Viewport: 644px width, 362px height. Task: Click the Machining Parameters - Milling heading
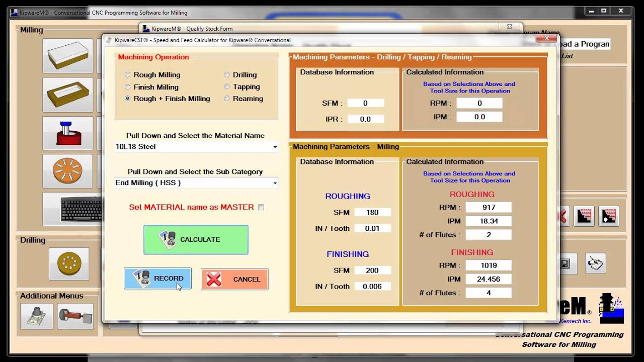(346, 147)
